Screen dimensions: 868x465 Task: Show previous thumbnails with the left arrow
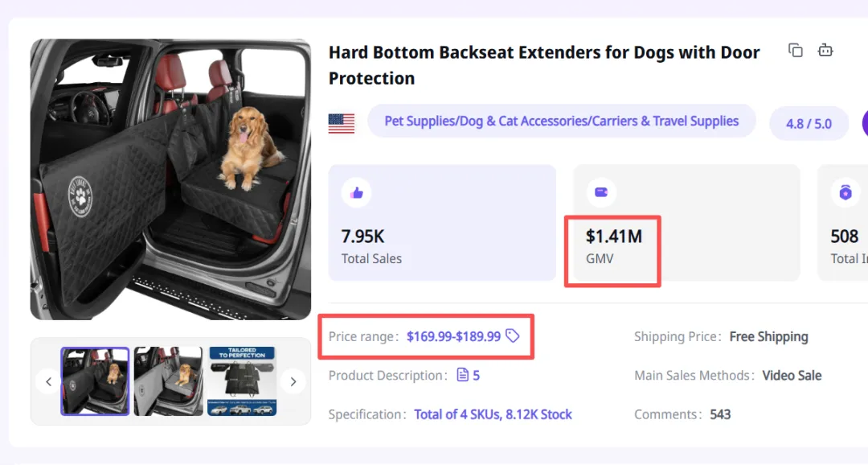point(49,381)
